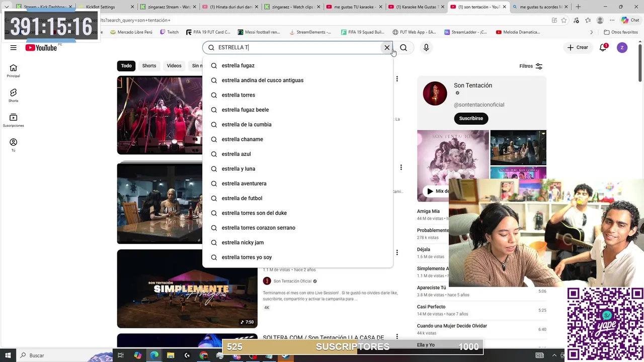Screen dimensions: 644x362
Task: Open the Tú section in sidebar
Action: pyautogui.click(x=14, y=145)
